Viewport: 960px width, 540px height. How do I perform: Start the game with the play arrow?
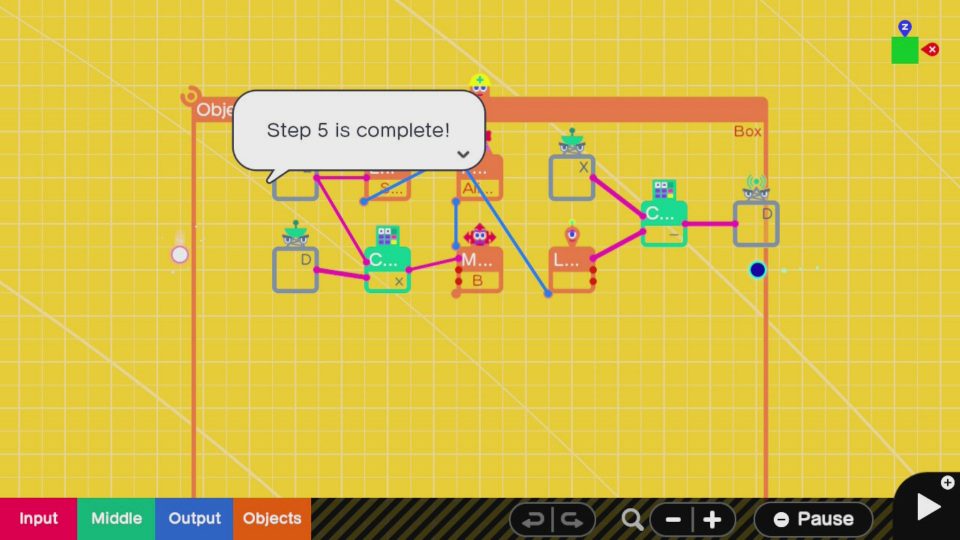click(928, 507)
